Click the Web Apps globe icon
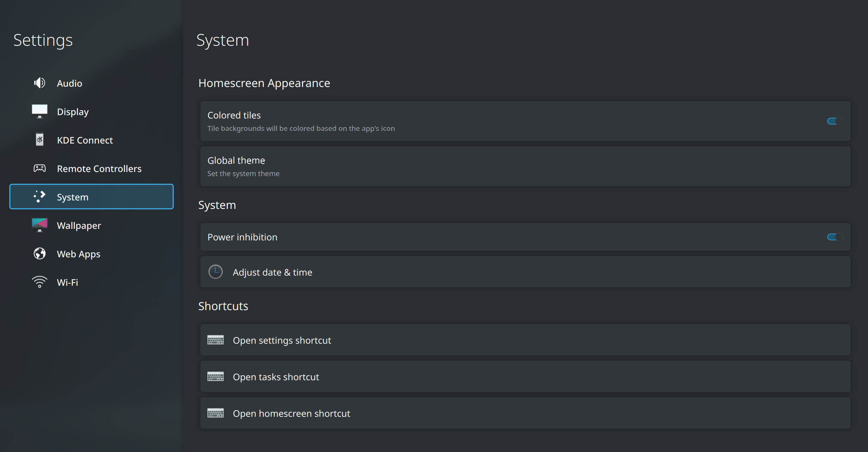This screenshot has height=452, width=868. (40, 254)
